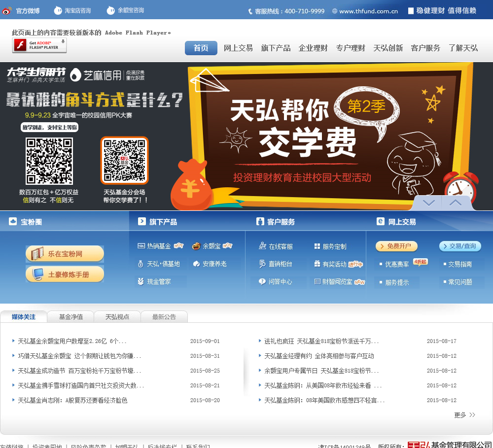Click the 有奖活动 gift icon
Image resolution: width=493 pixels, height=448 pixels.
(x=317, y=264)
